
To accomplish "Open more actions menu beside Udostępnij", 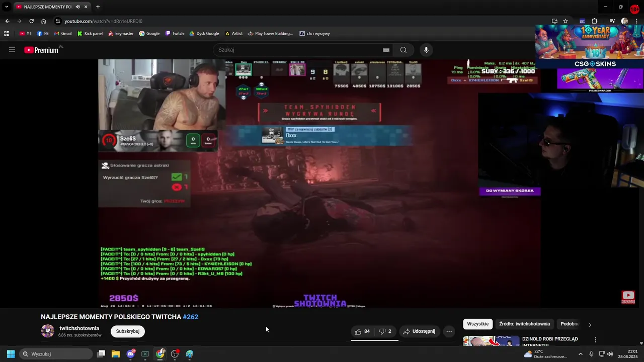I will [x=449, y=331].
